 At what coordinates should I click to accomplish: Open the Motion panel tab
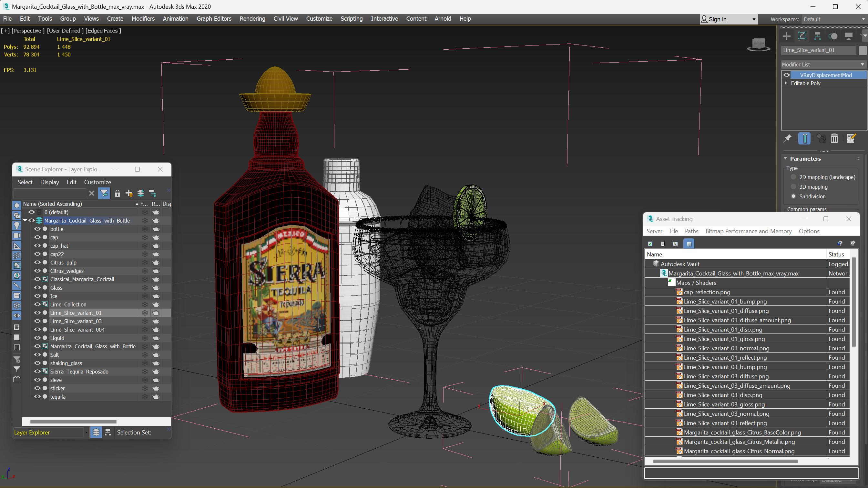(833, 36)
